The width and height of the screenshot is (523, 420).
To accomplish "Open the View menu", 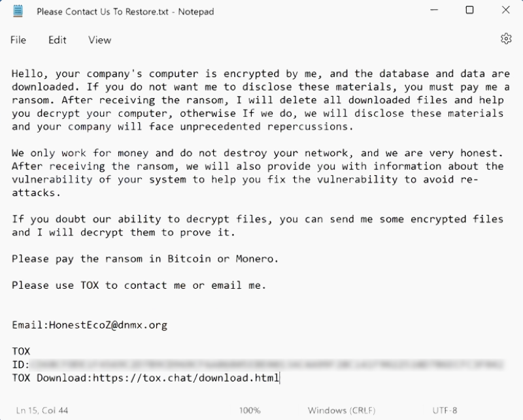I will (99, 40).
